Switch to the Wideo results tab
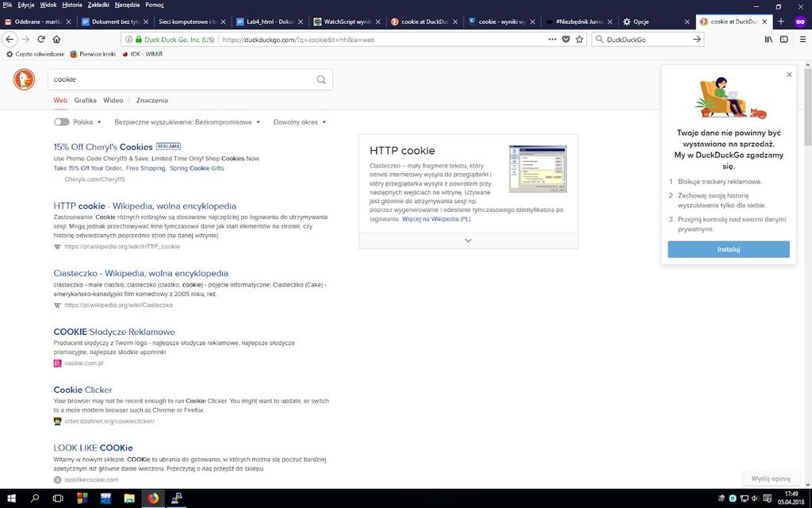This screenshot has width=812, height=508. (x=113, y=100)
